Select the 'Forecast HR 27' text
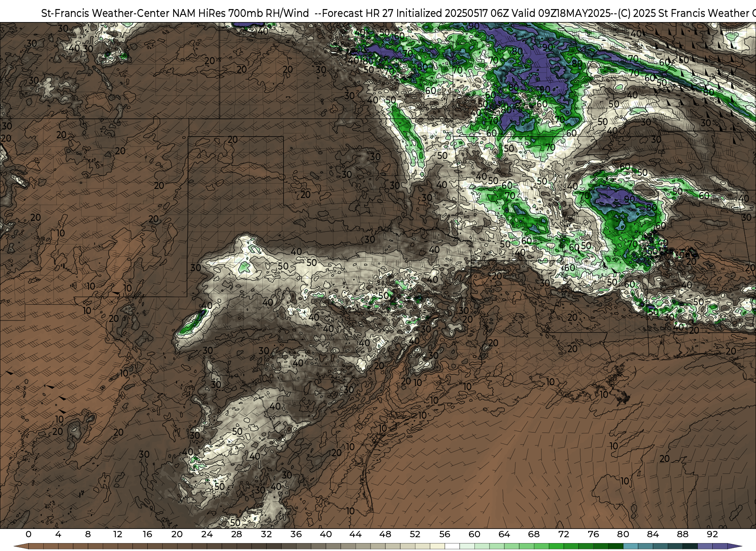Image resolution: width=756 pixels, height=551 pixels. [358, 13]
